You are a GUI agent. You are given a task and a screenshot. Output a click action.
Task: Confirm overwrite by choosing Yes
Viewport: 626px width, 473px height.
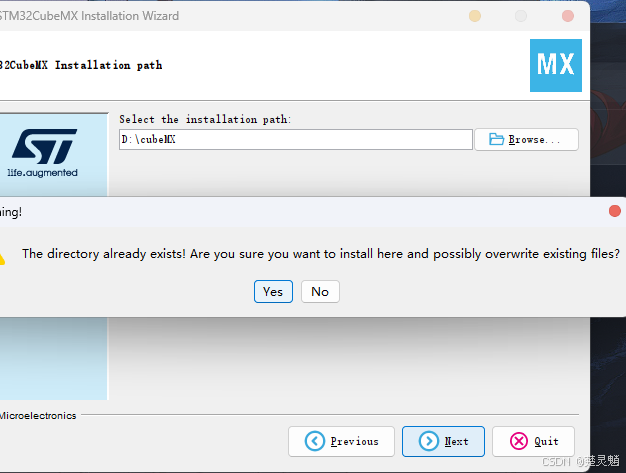273,291
